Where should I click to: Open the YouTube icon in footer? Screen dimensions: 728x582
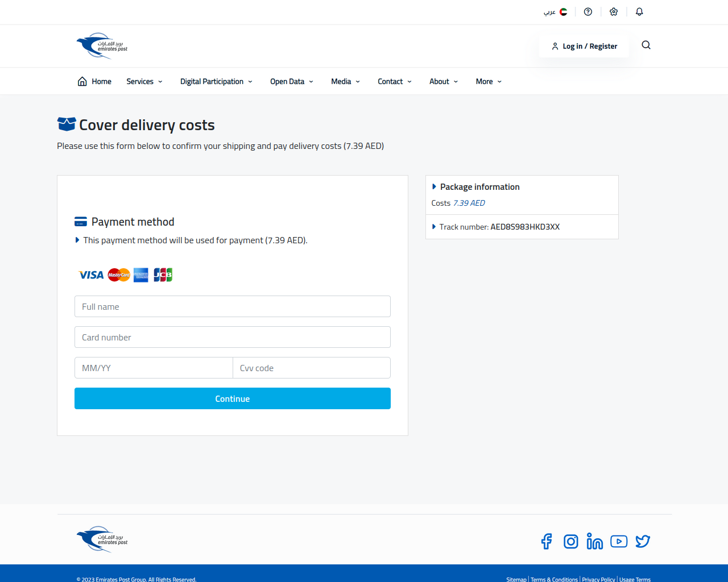[x=619, y=541]
